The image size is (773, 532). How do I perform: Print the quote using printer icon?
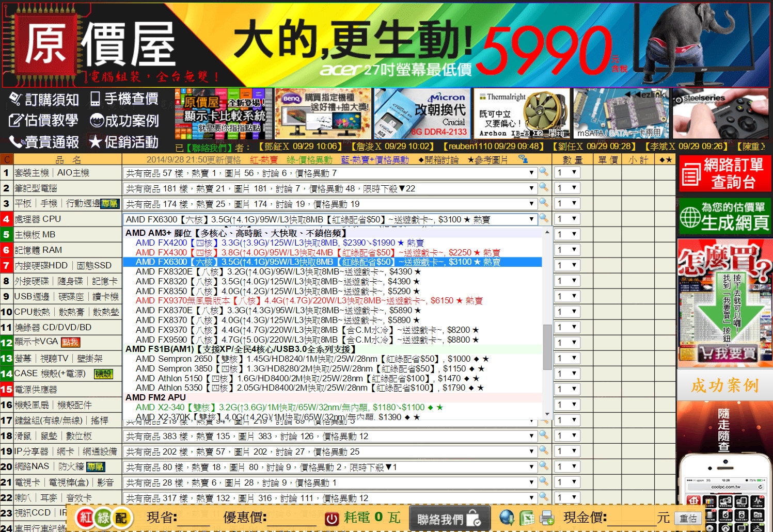(x=547, y=518)
